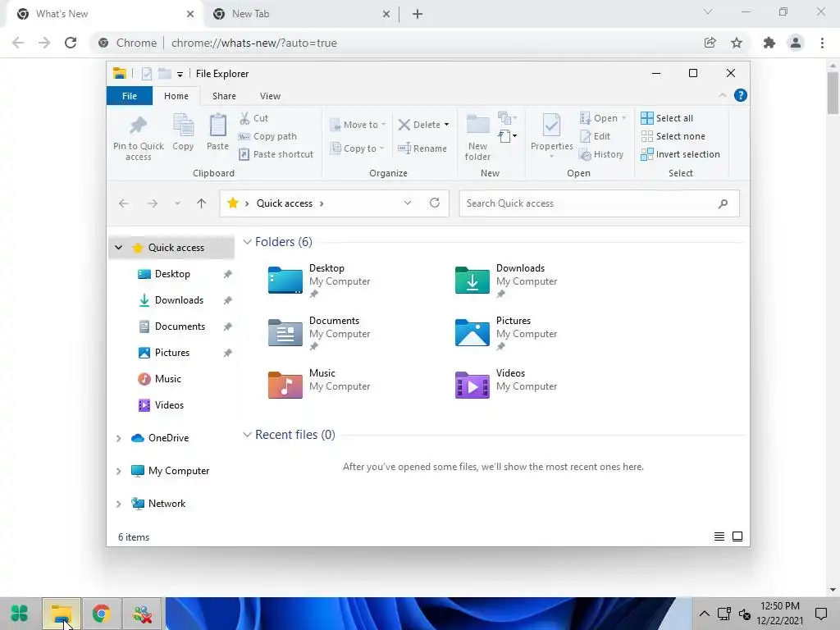Open the Delete dropdown arrow
840x630 pixels.
(x=446, y=125)
